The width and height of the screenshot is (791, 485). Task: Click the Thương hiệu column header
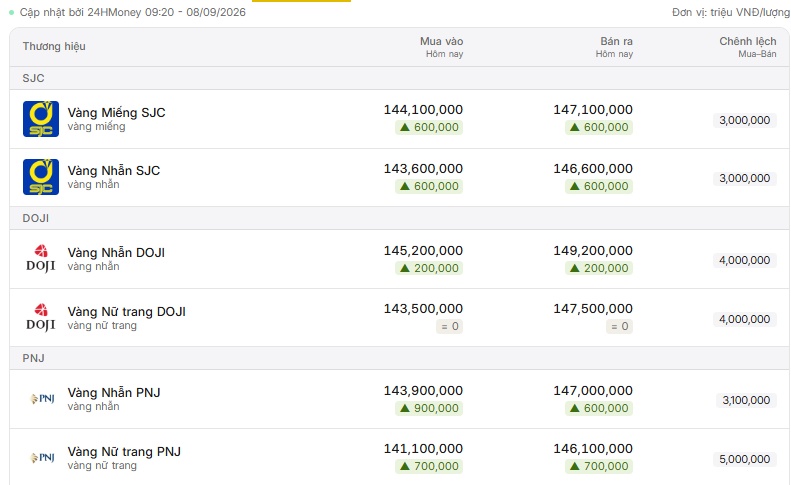[54, 46]
